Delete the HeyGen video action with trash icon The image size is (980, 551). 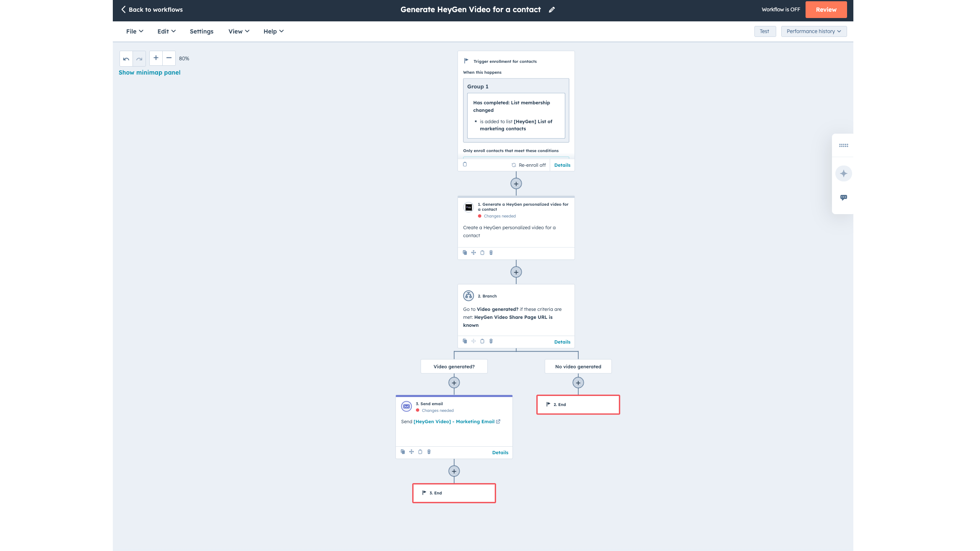click(491, 253)
